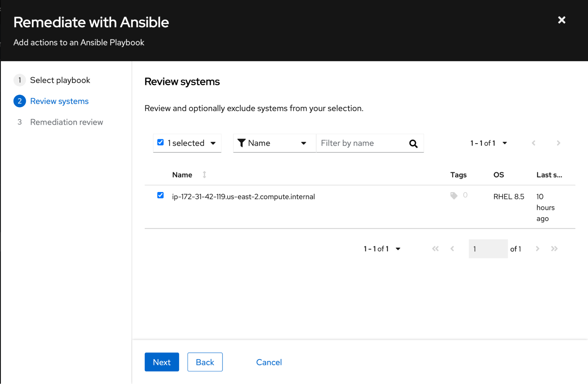Viewport: 588px width, 384px height.
Task: Click bottom pagination next page arrow
Action: coord(537,249)
